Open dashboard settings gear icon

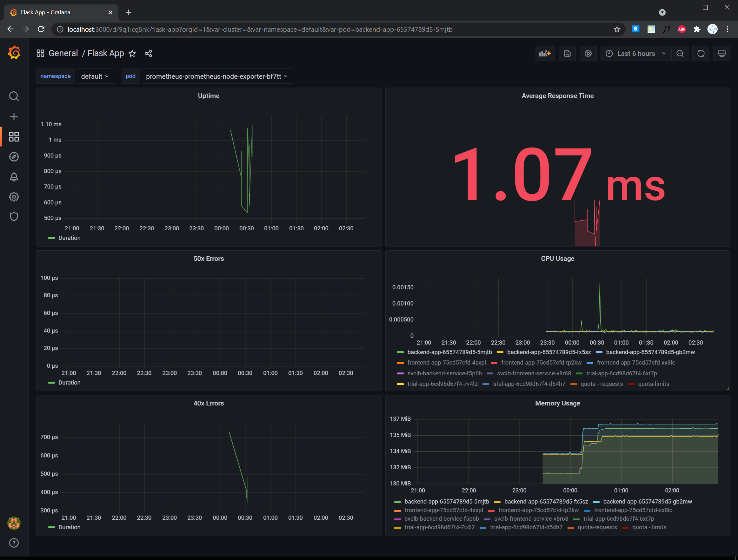coord(588,53)
